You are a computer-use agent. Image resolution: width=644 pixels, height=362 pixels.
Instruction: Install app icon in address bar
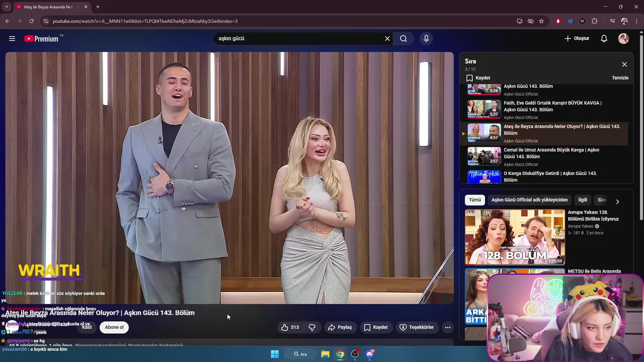[520, 21]
